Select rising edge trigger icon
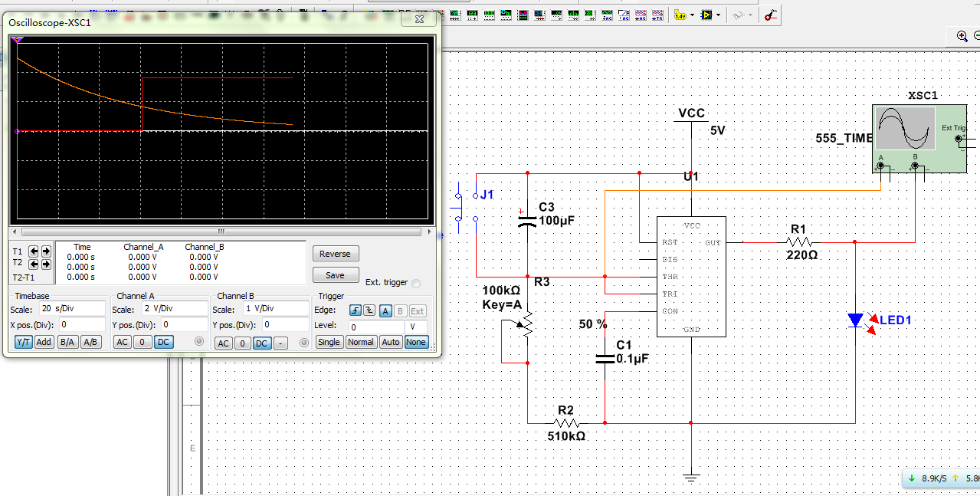 click(355, 310)
